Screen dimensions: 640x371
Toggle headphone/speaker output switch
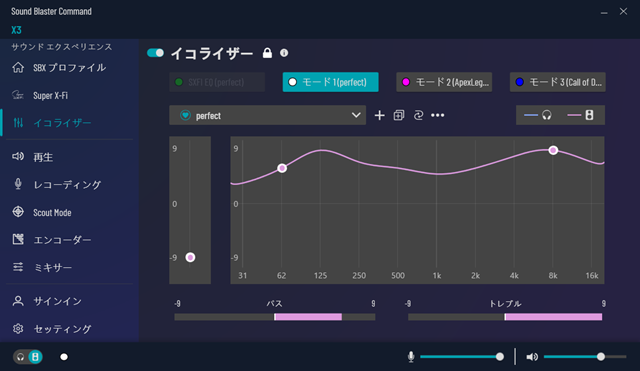tap(28, 357)
